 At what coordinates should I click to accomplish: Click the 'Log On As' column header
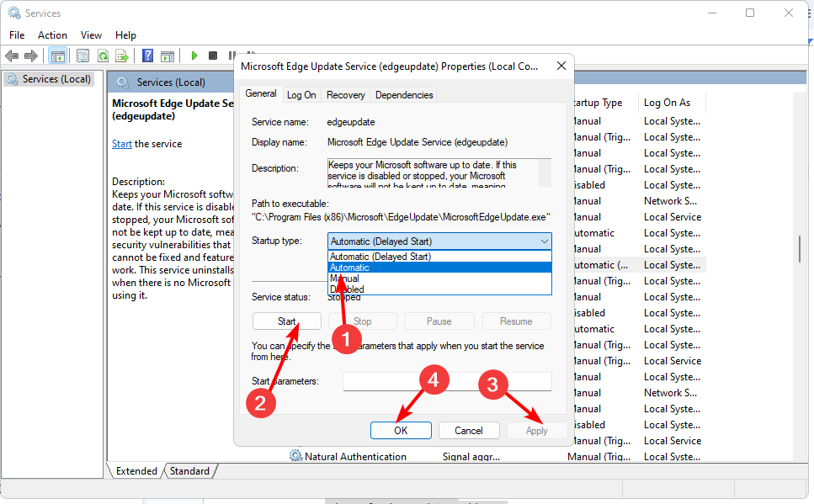[672, 103]
